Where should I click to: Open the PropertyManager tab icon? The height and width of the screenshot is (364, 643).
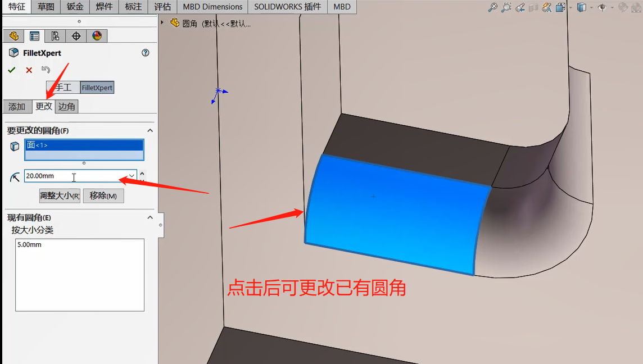tap(34, 36)
